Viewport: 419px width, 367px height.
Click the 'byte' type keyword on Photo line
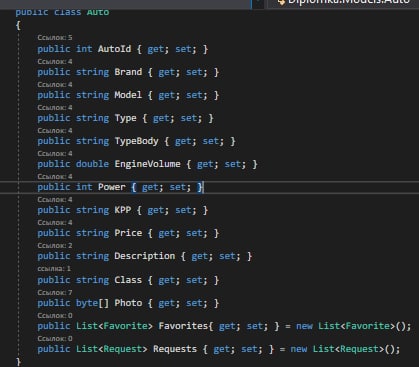87,303
